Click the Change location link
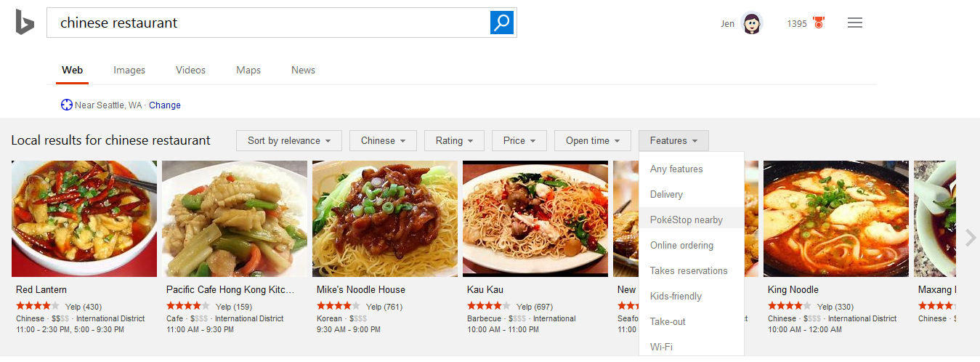This screenshot has width=980, height=362. tap(165, 105)
